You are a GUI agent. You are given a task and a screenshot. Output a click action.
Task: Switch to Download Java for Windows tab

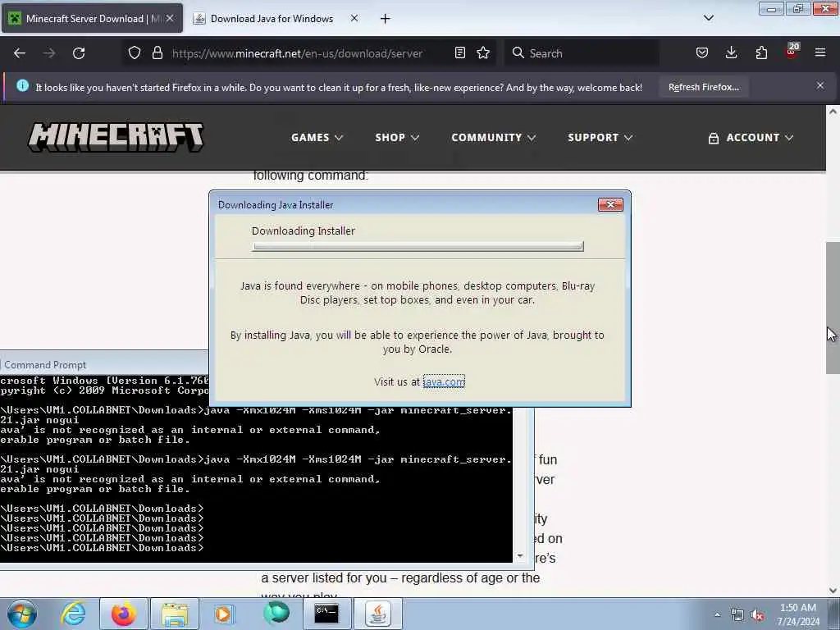(x=276, y=19)
